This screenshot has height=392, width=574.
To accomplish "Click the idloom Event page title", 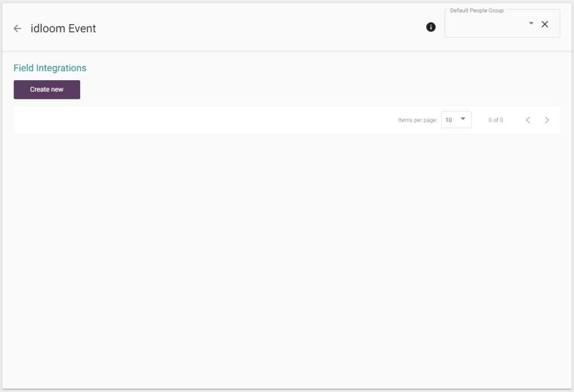I will point(63,29).
